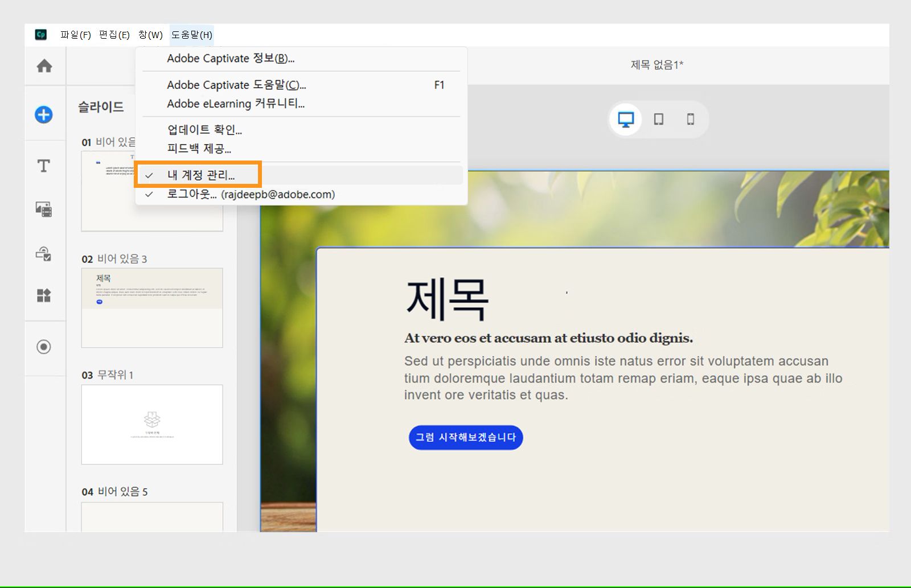This screenshot has width=911, height=588.
Task: Click the '04 비어 있음 5' slide label
Action: coord(114,492)
